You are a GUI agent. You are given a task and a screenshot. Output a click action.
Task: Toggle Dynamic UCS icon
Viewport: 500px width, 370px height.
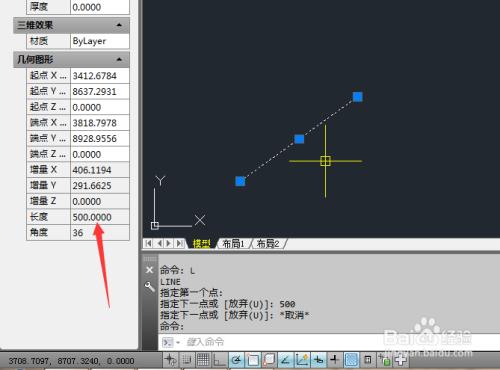click(x=302, y=360)
